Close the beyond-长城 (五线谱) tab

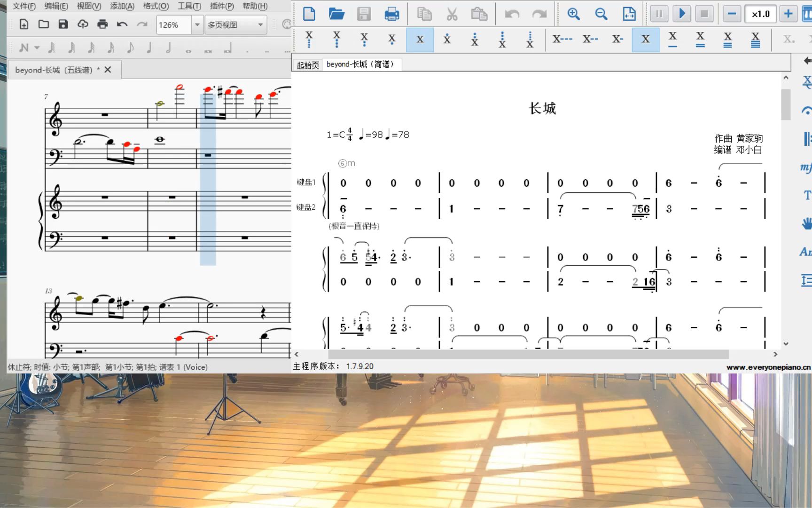point(108,70)
